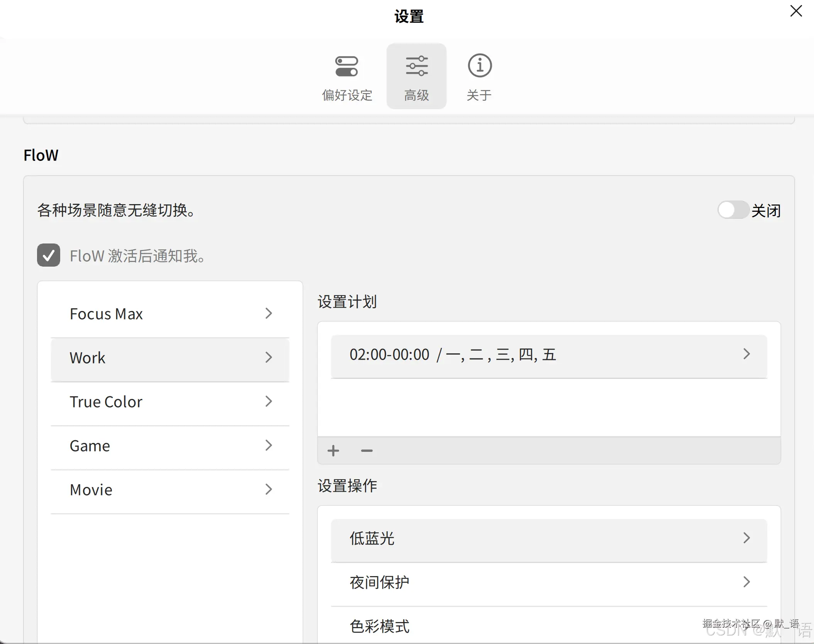
Task: Expand the Focus Max chevron
Action: pyautogui.click(x=269, y=313)
